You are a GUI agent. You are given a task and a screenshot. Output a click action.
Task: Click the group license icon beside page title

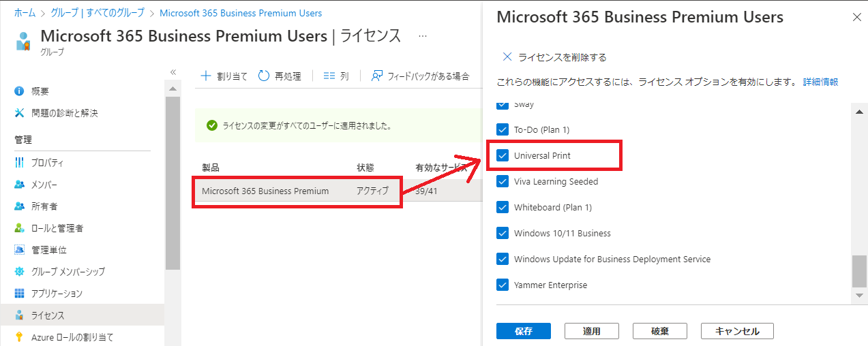(x=24, y=41)
